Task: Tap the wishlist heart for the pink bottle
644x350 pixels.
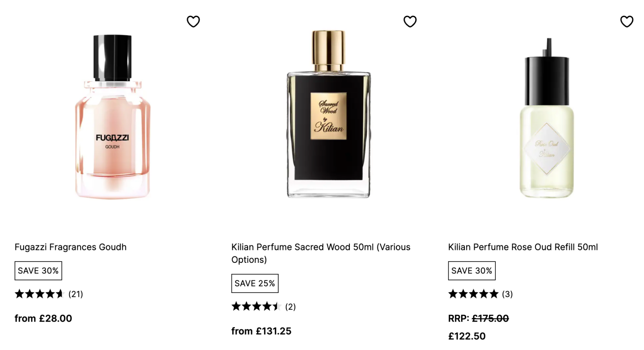Action: click(x=193, y=21)
